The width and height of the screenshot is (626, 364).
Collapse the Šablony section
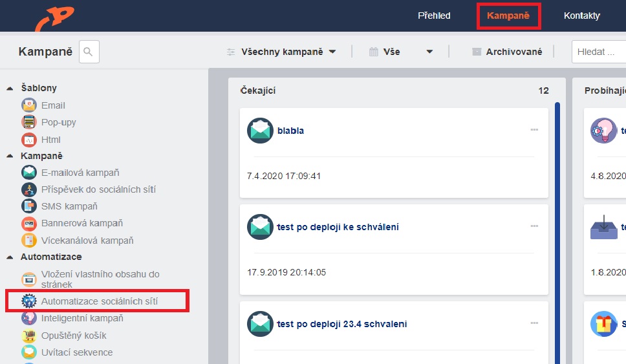[x=10, y=88]
